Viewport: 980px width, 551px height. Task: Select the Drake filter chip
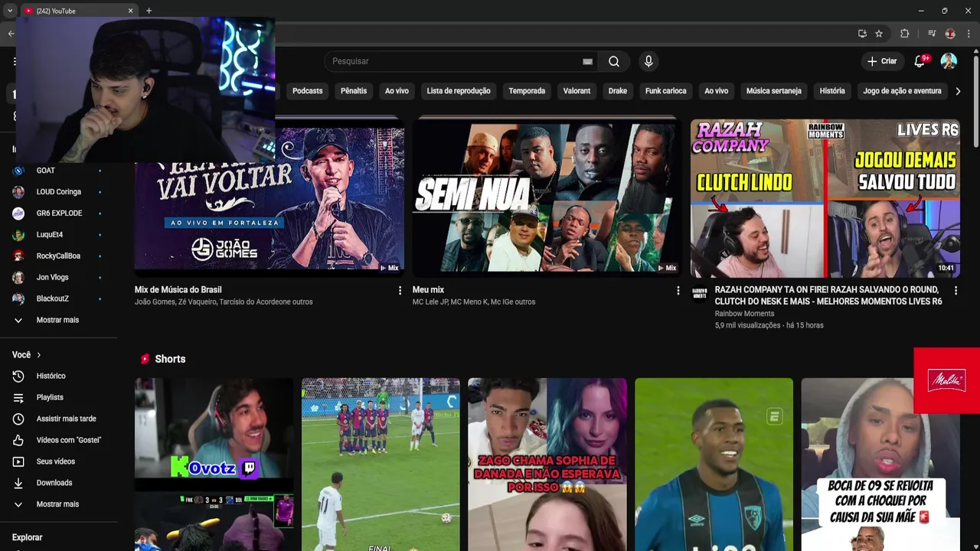coord(618,91)
